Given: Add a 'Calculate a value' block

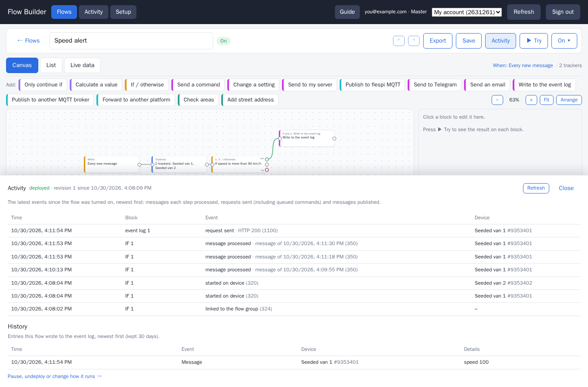Looking at the screenshot, I should click(x=96, y=85).
